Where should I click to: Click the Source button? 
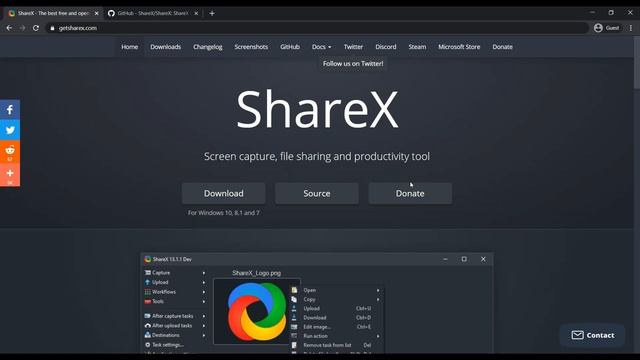(317, 193)
